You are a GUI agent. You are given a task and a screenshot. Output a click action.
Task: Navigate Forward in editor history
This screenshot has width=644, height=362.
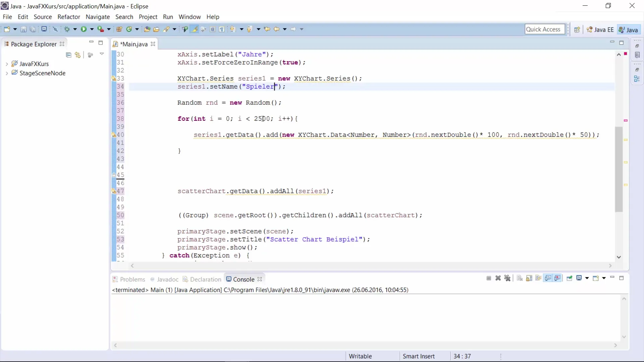[293, 29]
